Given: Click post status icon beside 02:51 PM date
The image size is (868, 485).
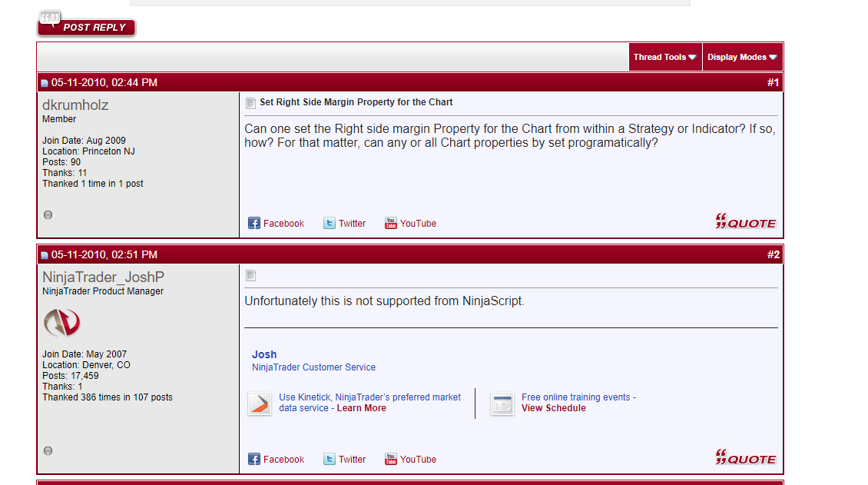Looking at the screenshot, I should (x=45, y=256).
